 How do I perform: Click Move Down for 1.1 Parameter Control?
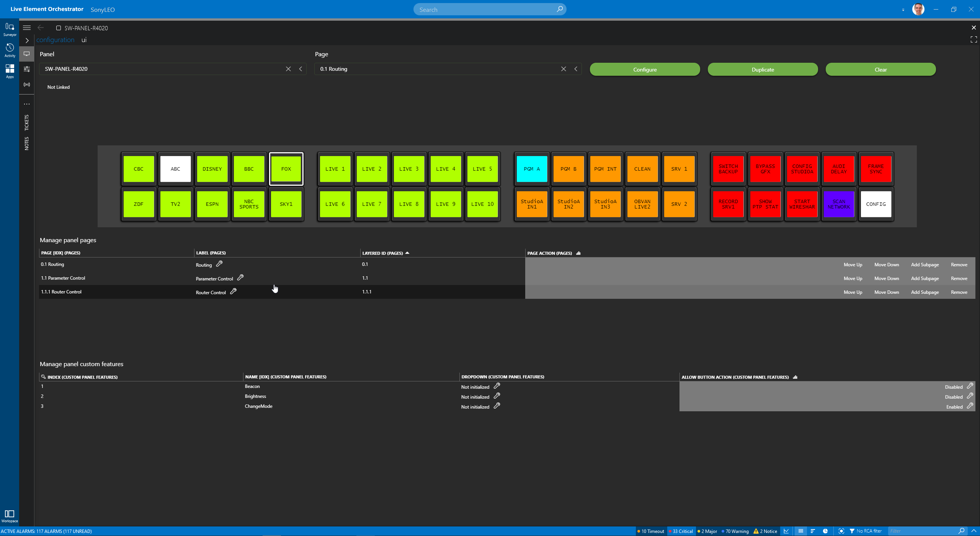pyautogui.click(x=887, y=279)
